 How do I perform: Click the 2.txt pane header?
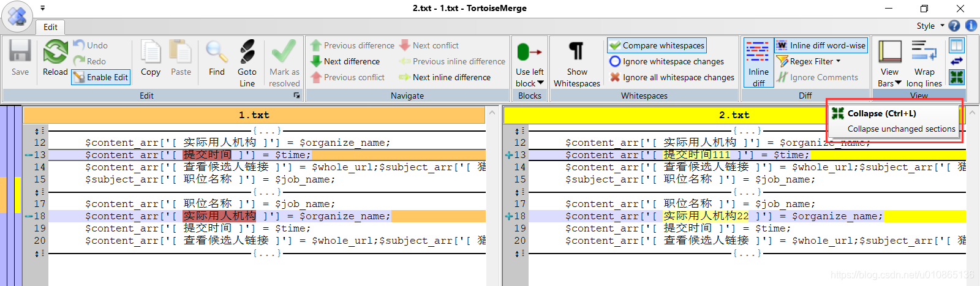pos(734,115)
